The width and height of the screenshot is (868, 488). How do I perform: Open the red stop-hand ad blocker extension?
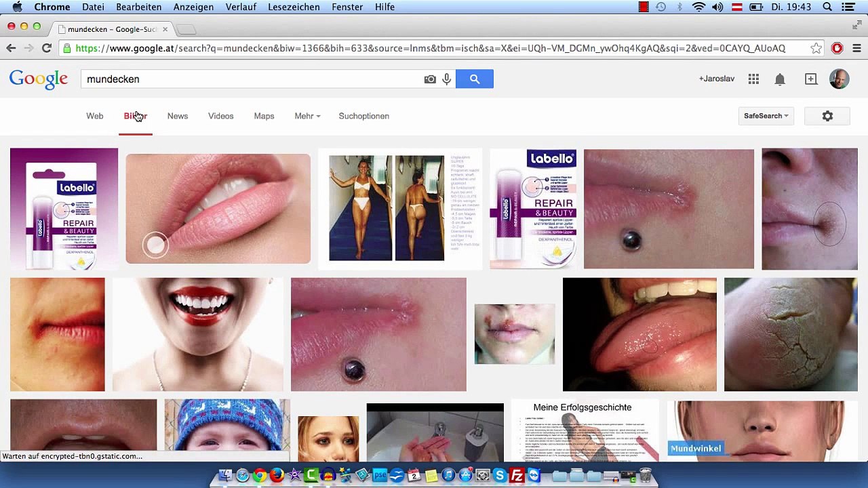click(x=837, y=48)
